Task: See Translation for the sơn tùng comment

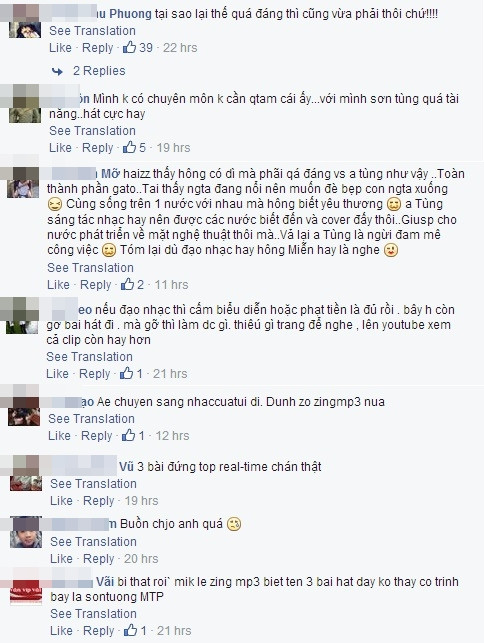Action: coord(92,131)
